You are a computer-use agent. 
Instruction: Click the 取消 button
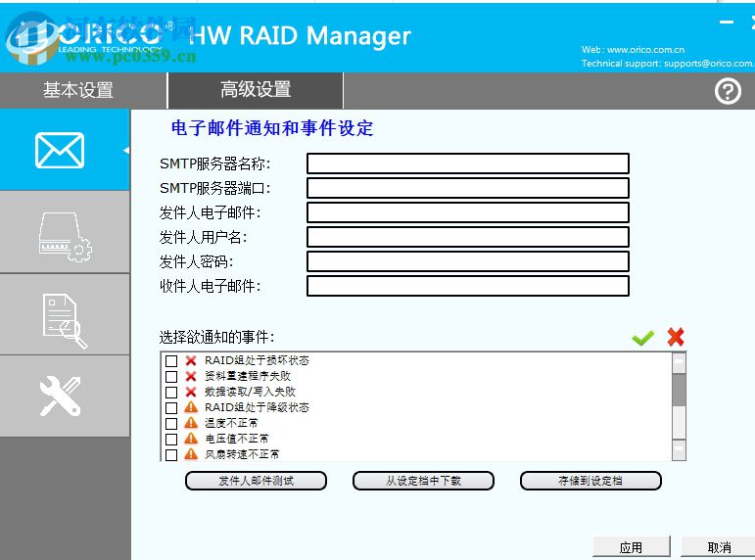719,547
